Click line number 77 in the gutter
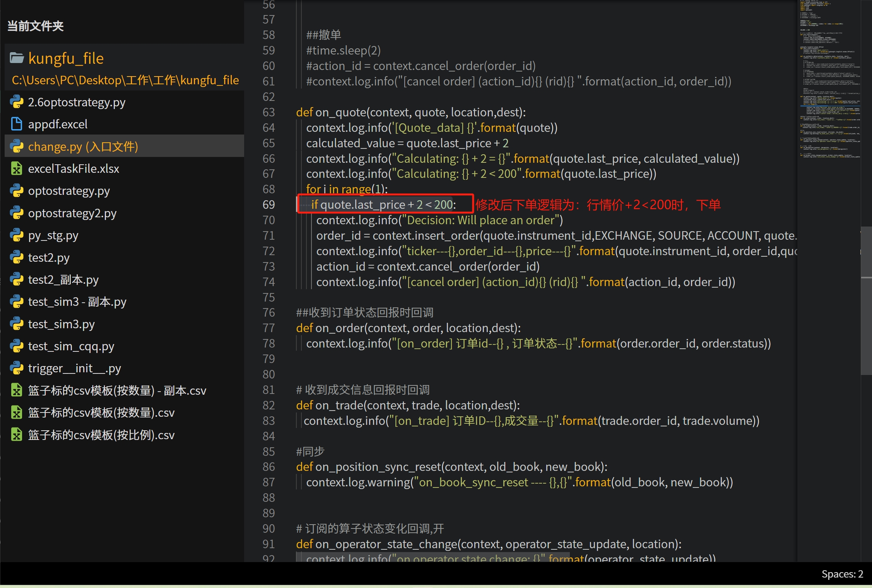Image resolution: width=872 pixels, height=588 pixels. click(x=268, y=328)
